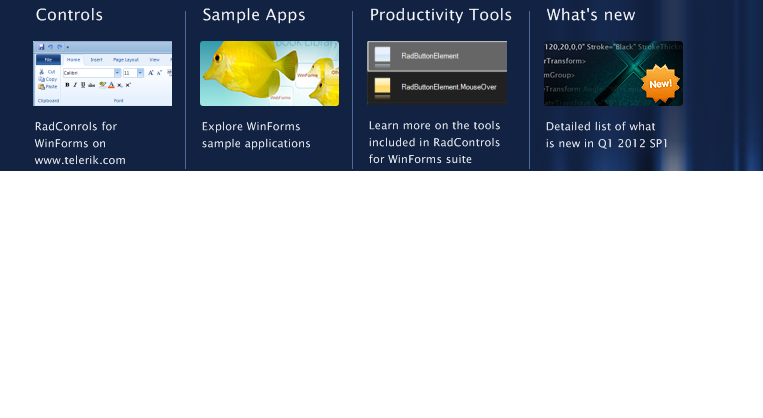Screen dimensions: 763x418
Task: Click the Bold icon in the ribbon preview
Action: pyautogui.click(x=67, y=85)
